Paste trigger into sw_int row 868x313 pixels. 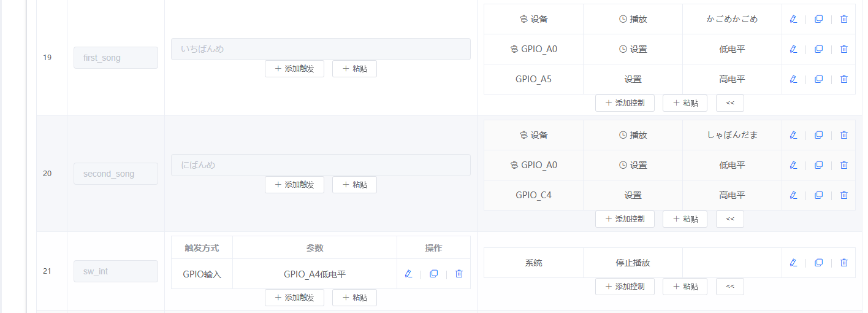coord(354,298)
